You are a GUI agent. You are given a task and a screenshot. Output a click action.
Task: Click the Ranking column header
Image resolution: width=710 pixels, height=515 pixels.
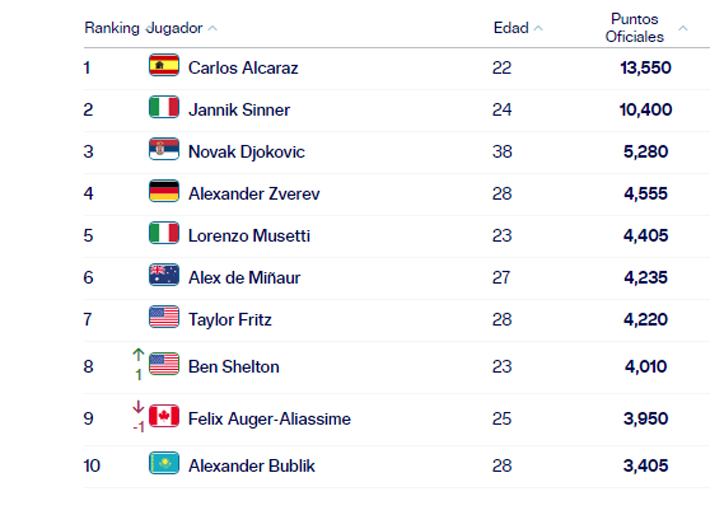click(x=111, y=28)
